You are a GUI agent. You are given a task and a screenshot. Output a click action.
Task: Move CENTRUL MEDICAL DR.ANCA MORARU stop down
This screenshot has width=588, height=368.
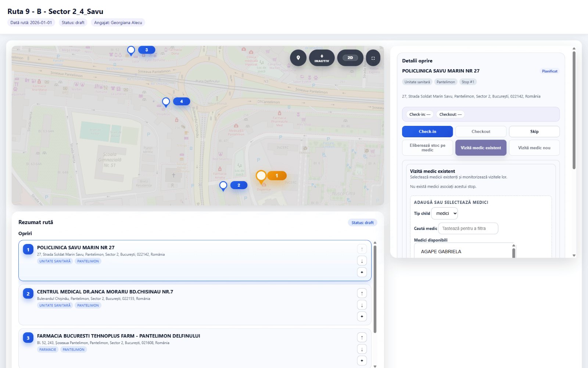pos(362,305)
